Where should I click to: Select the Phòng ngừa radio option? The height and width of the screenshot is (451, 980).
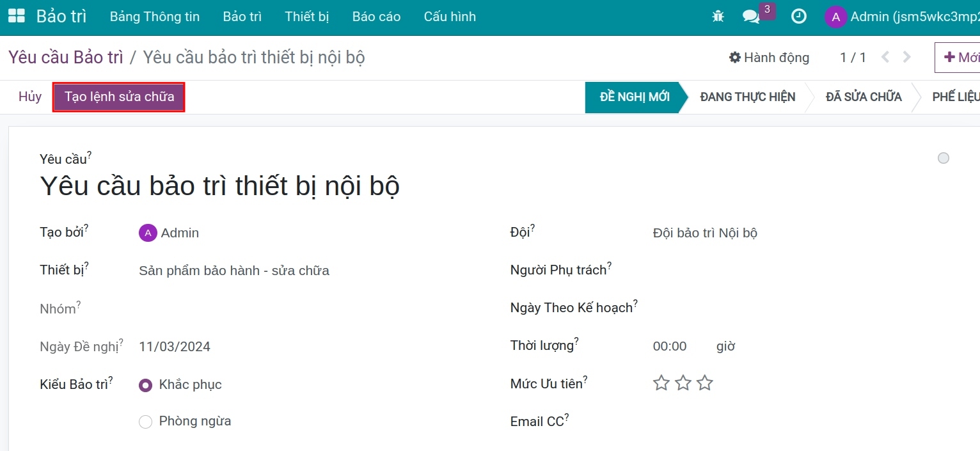pos(146,422)
